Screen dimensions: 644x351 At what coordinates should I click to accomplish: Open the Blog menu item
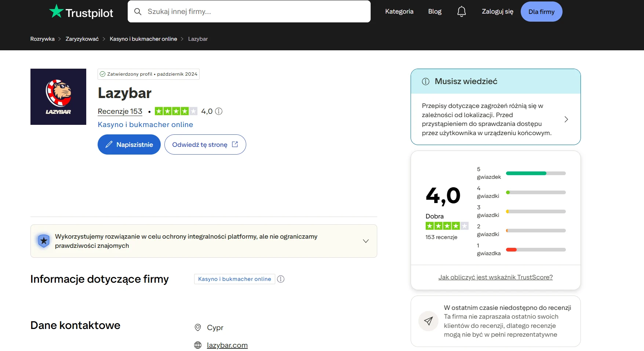[435, 11]
